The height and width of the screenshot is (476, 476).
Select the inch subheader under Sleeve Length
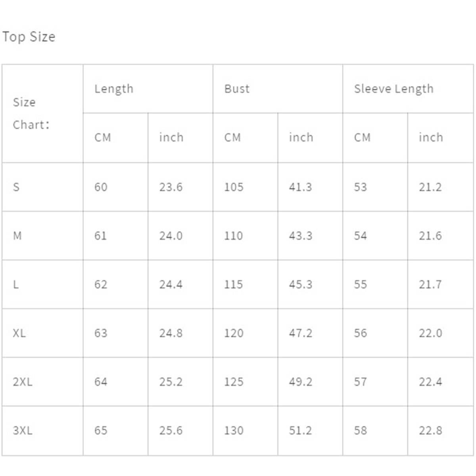tap(431, 138)
